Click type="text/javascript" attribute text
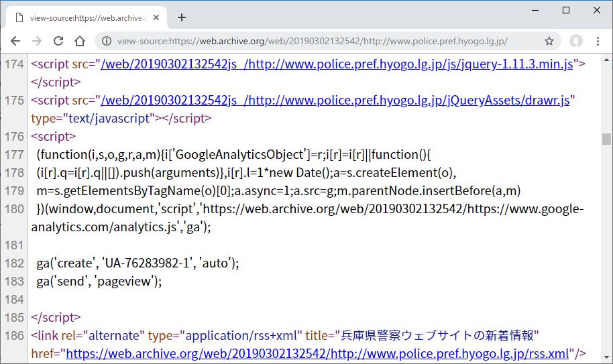The height and width of the screenshot is (364, 613). click(93, 119)
